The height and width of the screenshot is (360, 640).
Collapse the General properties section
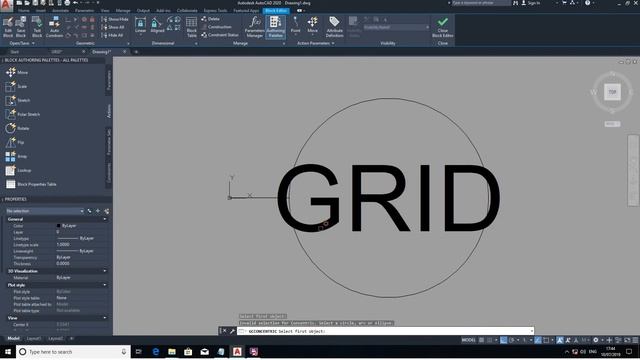coord(105,219)
